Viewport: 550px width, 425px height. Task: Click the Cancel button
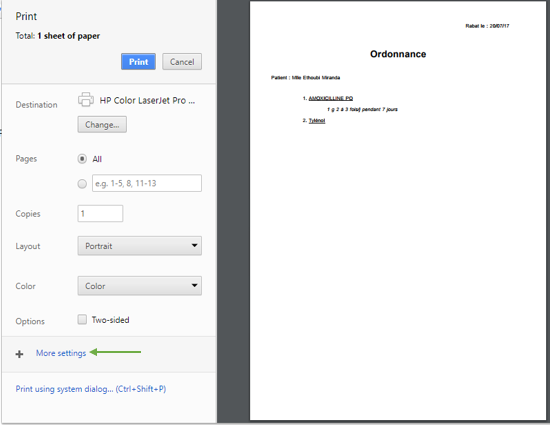click(x=182, y=62)
